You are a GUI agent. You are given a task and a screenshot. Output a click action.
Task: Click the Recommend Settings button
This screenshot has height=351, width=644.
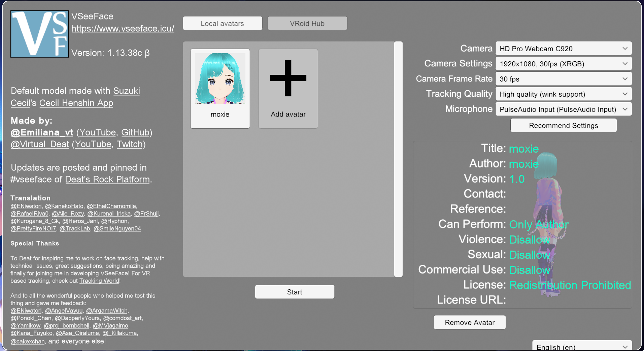pos(564,125)
